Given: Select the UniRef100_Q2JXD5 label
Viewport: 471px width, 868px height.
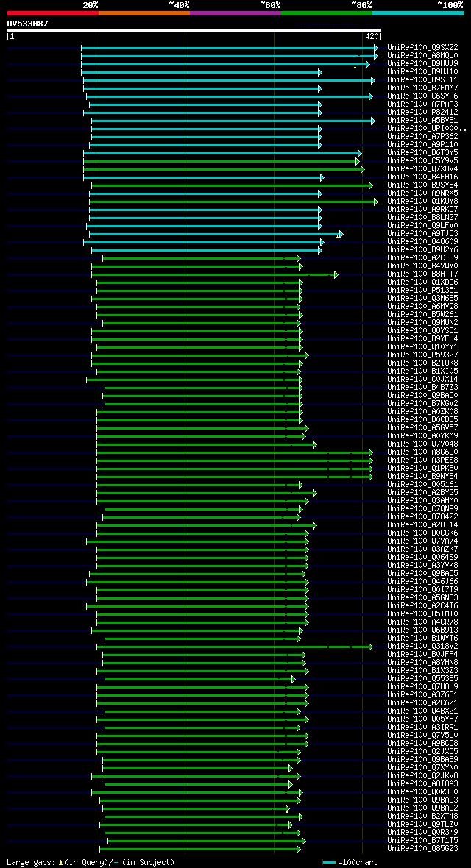Looking at the screenshot, I should click(422, 751).
